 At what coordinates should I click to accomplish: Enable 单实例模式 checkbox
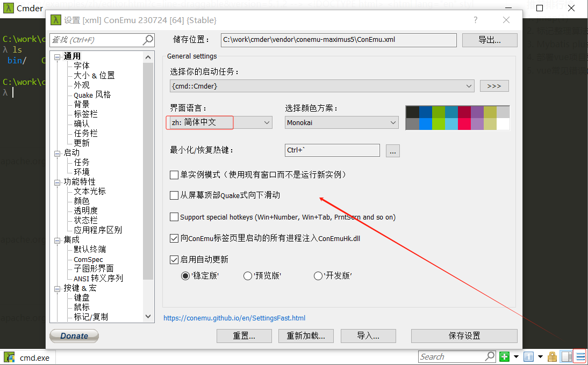(174, 175)
